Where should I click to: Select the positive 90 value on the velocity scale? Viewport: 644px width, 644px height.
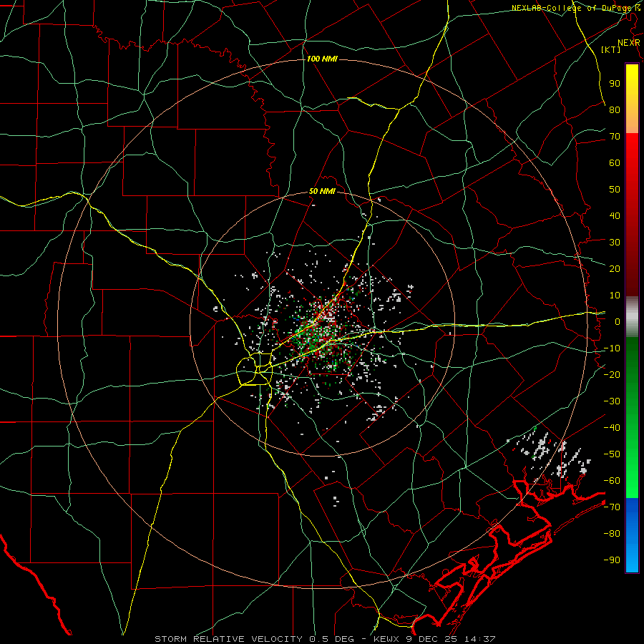(x=615, y=84)
